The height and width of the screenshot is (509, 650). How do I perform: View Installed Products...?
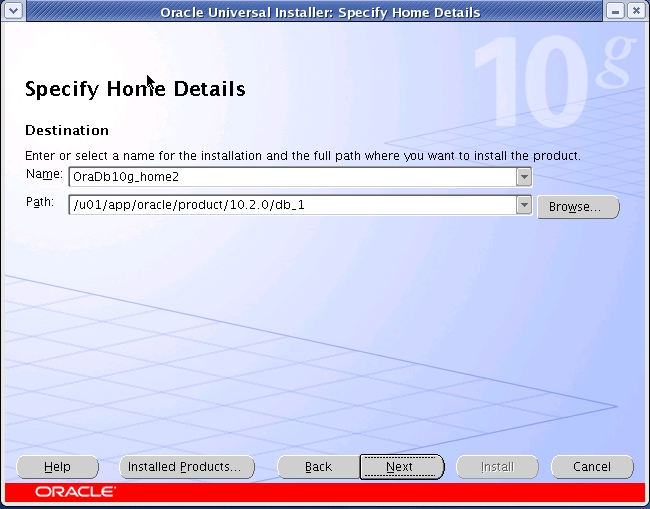coord(187,467)
